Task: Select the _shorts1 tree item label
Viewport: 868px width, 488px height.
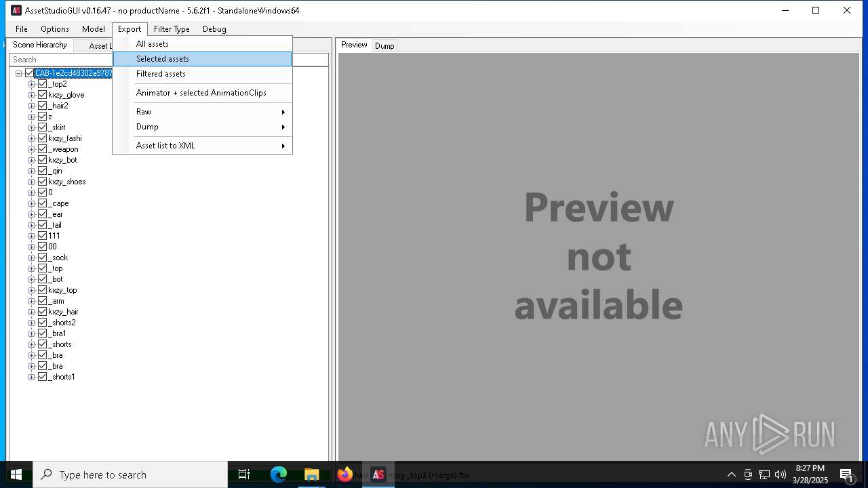Action: (x=62, y=377)
